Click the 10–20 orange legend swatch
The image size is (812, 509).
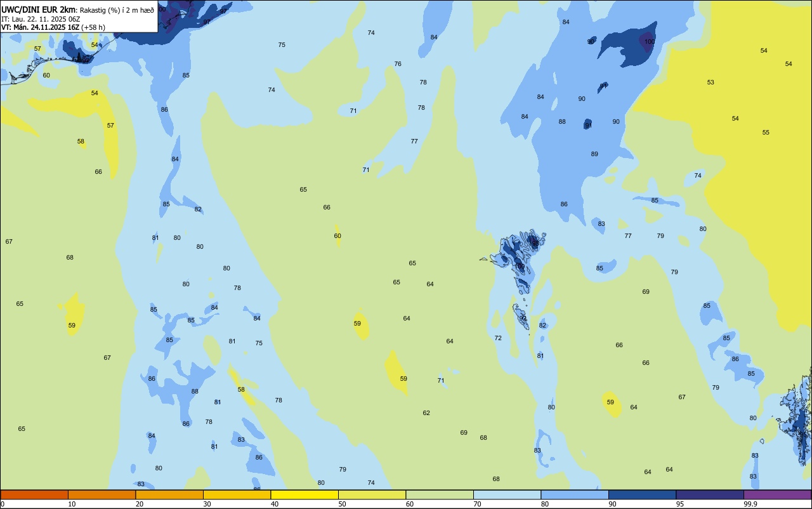point(101,494)
